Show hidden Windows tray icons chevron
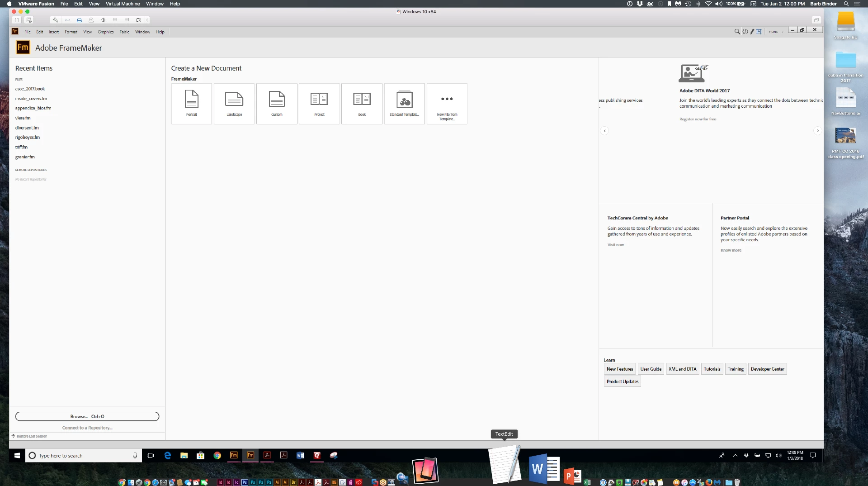 [735, 456]
